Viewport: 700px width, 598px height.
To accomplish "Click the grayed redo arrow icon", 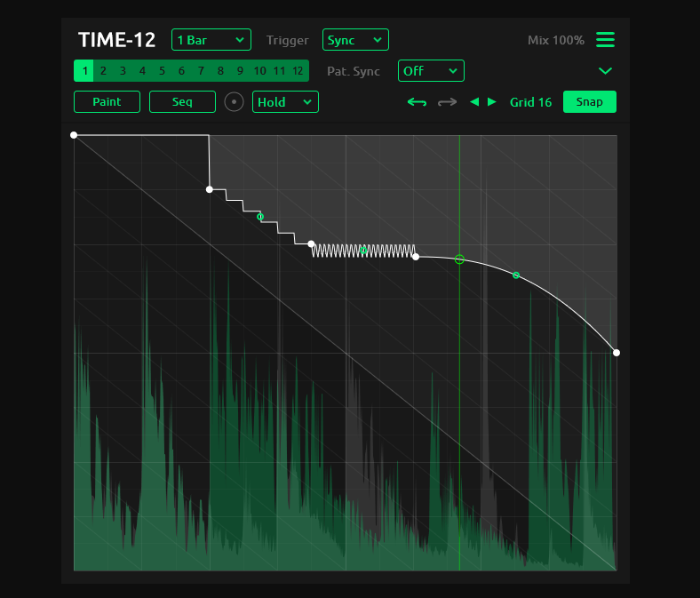I will [447, 102].
